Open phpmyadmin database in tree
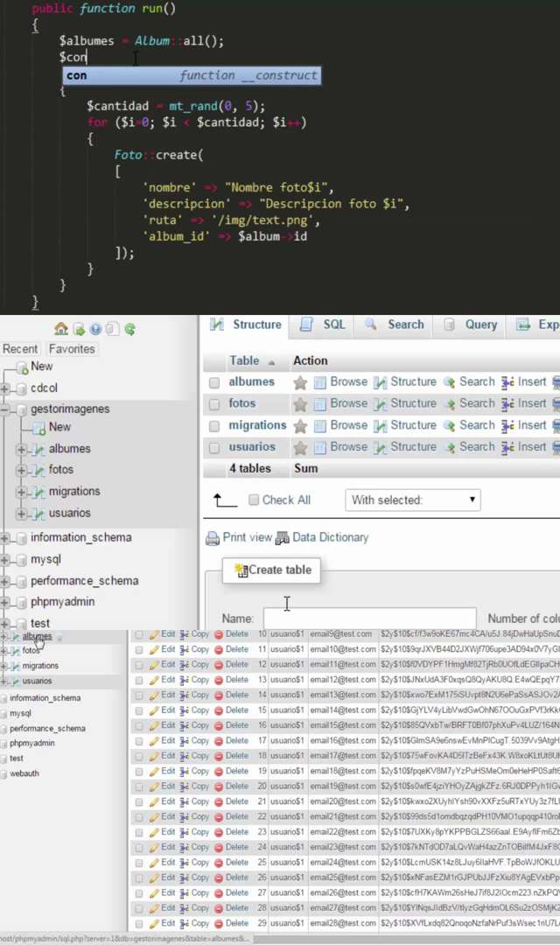 [63, 602]
